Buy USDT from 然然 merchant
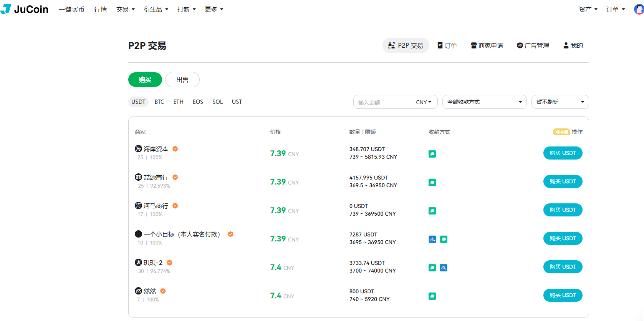The width and height of the screenshot is (644, 321). tap(563, 295)
